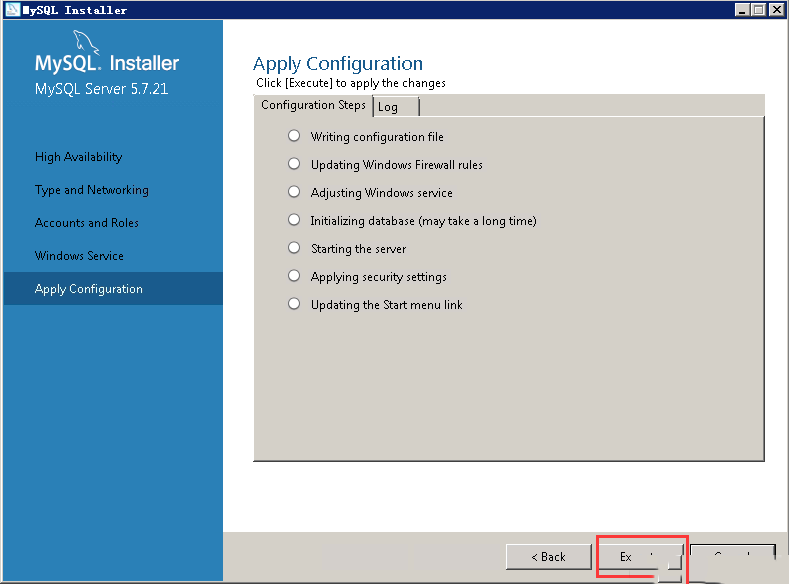Viewport: 789px width, 584px height.
Task: Select the Starting the server step circle
Action: 294,248
